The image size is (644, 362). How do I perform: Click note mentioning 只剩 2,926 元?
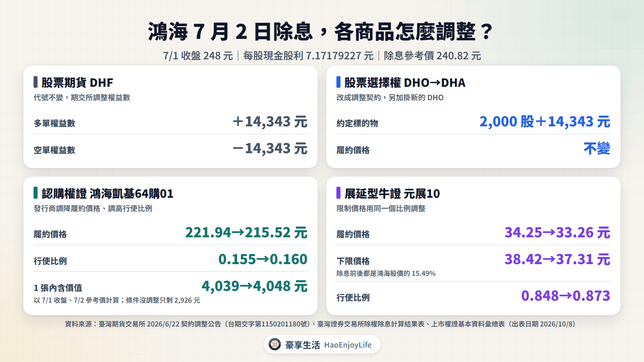pyautogui.click(x=117, y=300)
